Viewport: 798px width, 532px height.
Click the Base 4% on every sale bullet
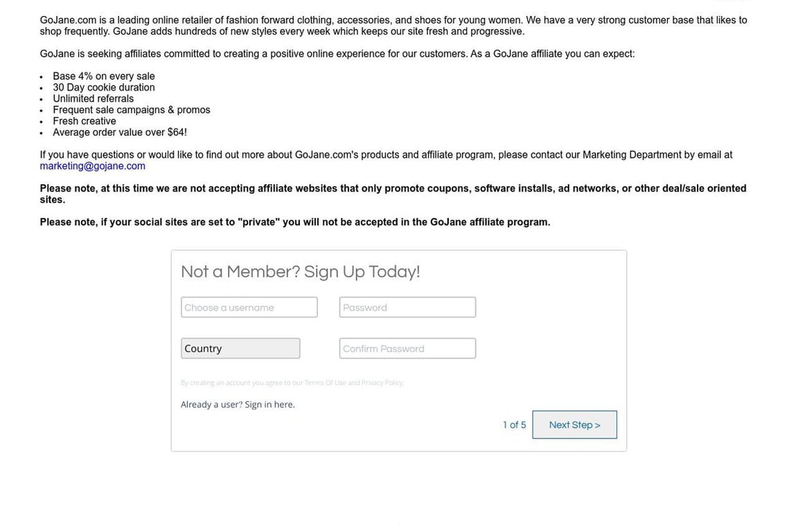pos(104,76)
